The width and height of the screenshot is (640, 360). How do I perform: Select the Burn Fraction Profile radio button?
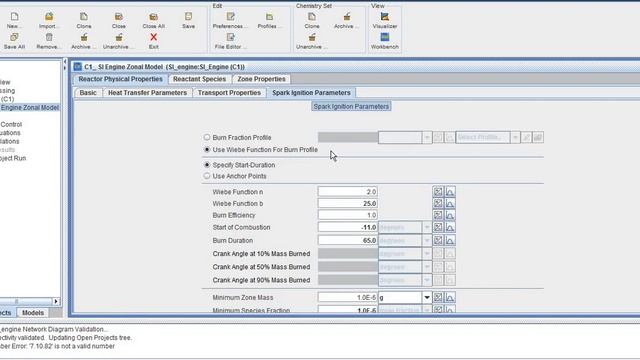coord(207,138)
